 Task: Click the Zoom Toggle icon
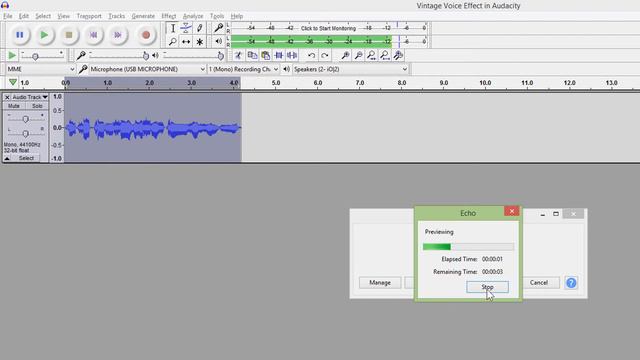click(398, 55)
